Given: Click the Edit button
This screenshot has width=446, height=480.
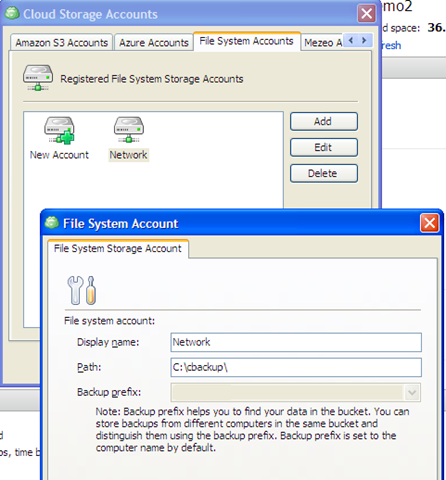Looking at the screenshot, I should click(x=324, y=147).
